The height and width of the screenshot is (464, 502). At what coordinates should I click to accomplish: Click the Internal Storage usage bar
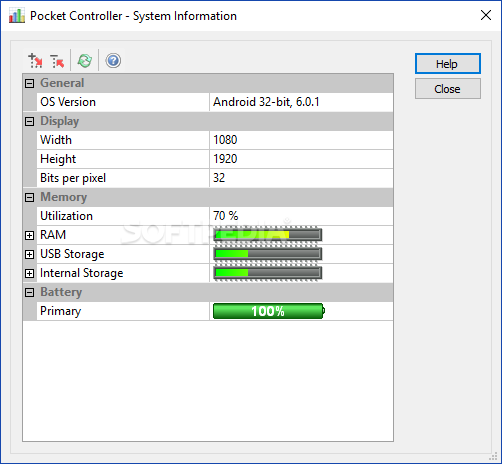(x=268, y=273)
